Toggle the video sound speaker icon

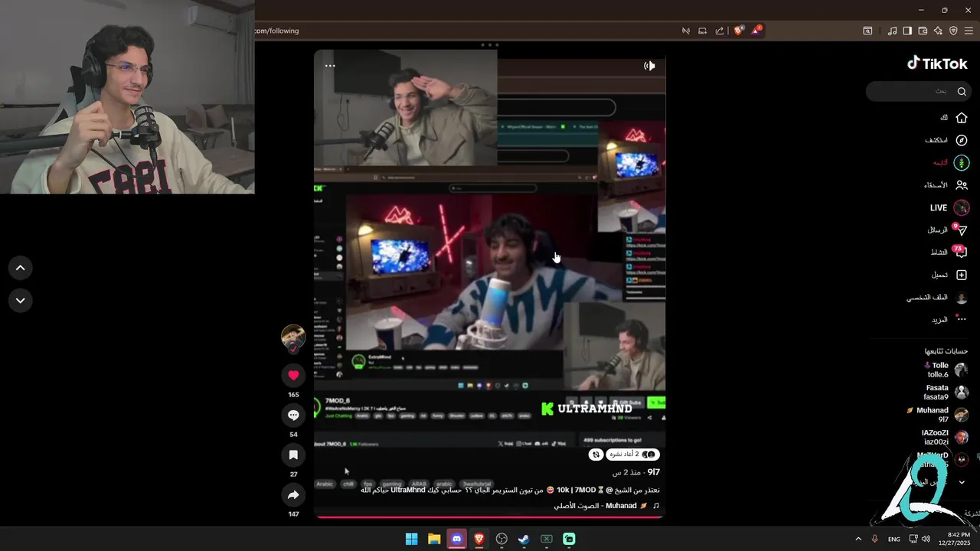(649, 66)
